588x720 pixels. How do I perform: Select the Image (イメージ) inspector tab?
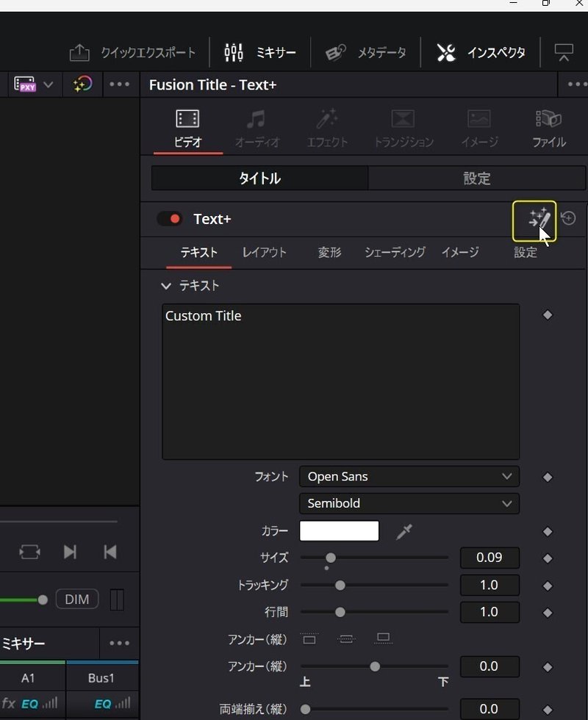[x=479, y=129]
